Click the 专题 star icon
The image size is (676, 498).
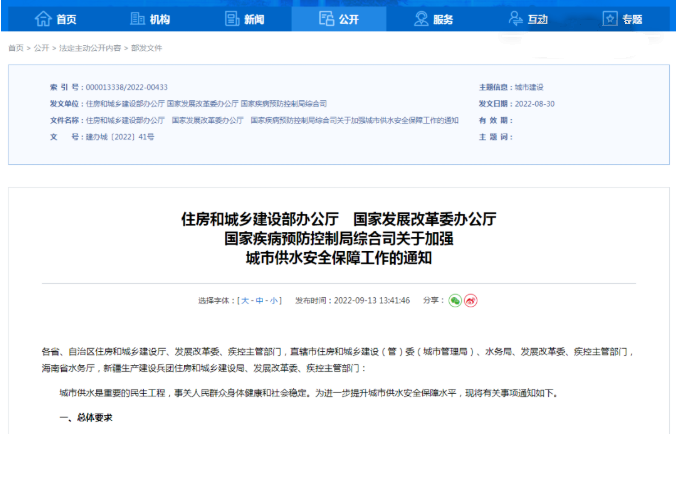(610, 19)
